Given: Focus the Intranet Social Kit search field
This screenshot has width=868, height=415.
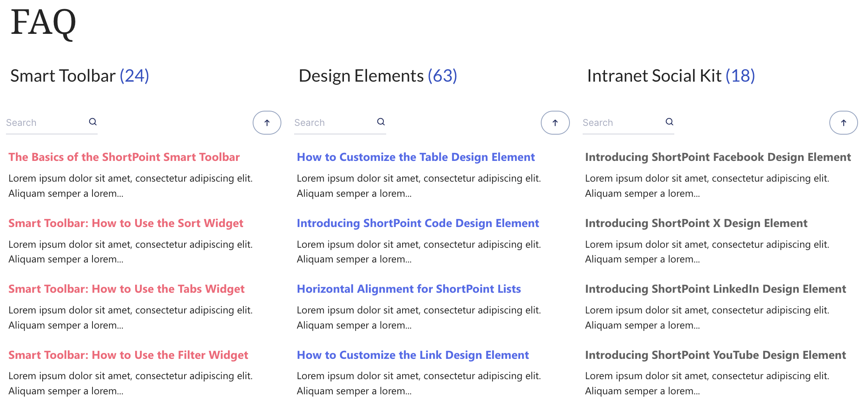Looking at the screenshot, I should (x=628, y=123).
